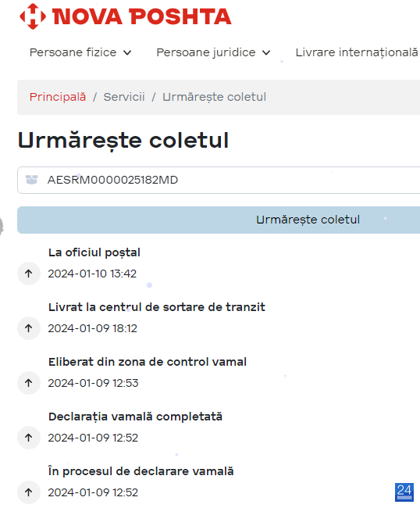
Task: Click the arrow icon beside În procesul de declarare vamală
Action: pos(29,492)
